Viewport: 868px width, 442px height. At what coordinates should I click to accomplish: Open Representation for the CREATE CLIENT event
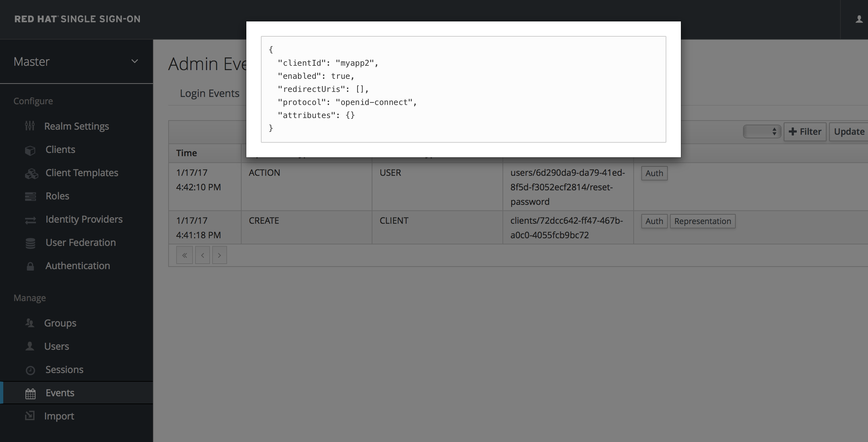click(x=702, y=221)
